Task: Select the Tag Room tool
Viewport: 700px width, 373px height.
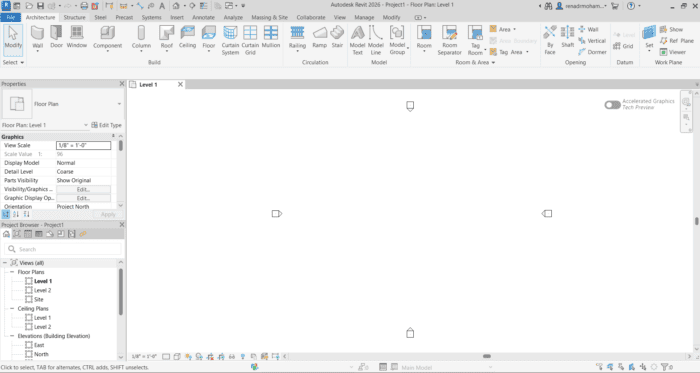Action: pos(475,40)
